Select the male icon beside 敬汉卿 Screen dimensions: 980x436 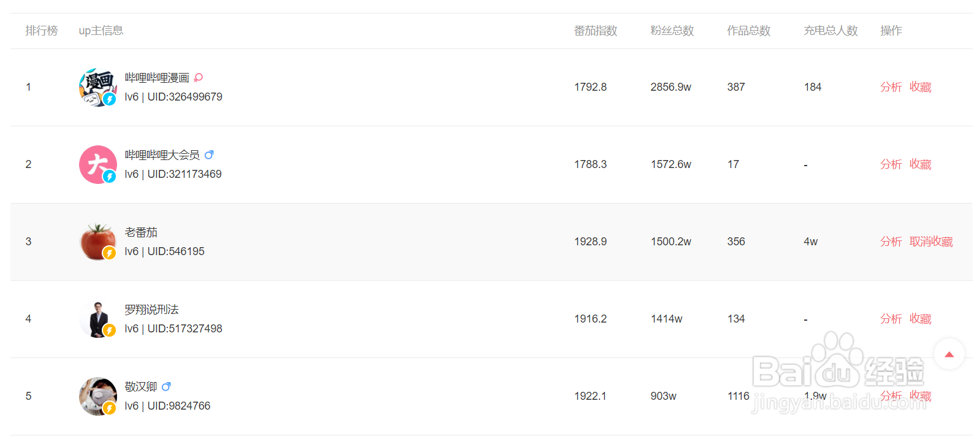tap(166, 387)
